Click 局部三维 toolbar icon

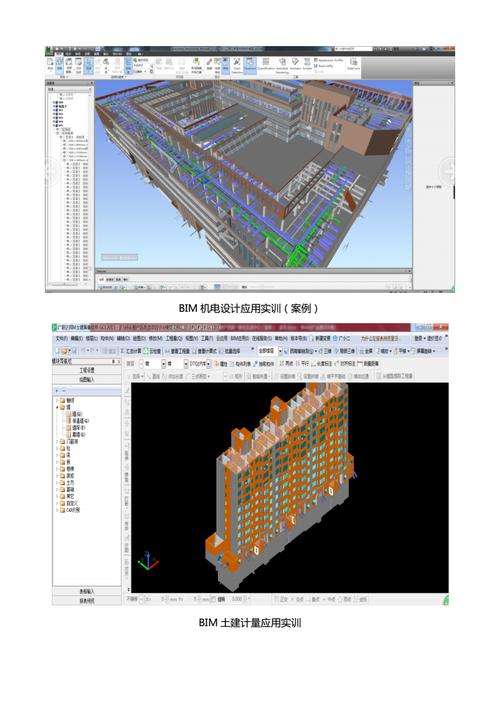tap(345, 351)
